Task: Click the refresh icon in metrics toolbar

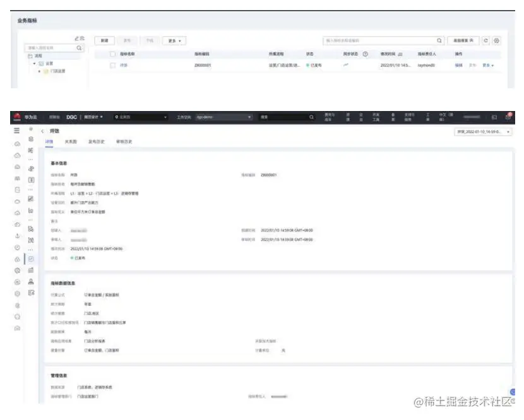Action: tap(485, 41)
